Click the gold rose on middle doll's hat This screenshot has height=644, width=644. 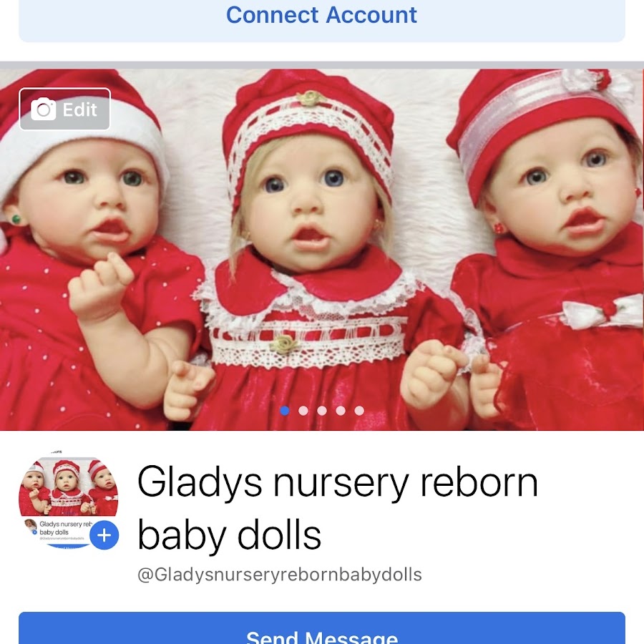[310, 98]
